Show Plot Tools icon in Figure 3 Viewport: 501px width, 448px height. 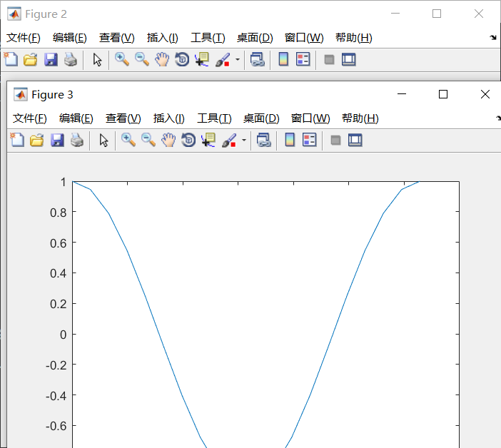click(x=355, y=141)
